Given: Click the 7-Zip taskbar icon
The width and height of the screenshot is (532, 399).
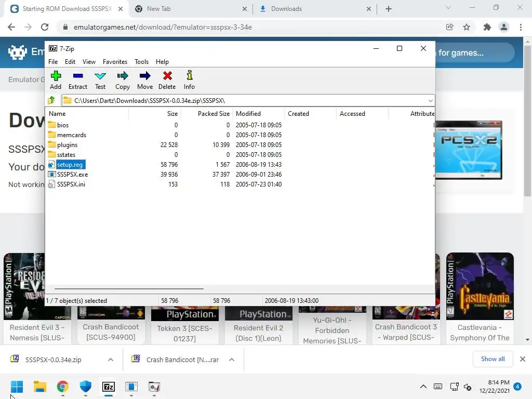Looking at the screenshot, I should (109, 387).
